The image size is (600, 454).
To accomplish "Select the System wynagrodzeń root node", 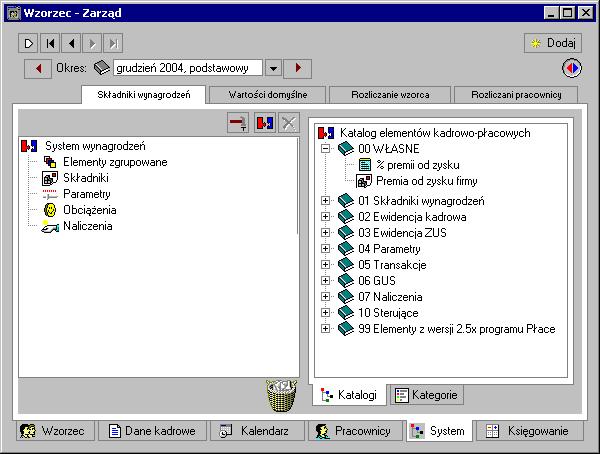I will 95,146.
